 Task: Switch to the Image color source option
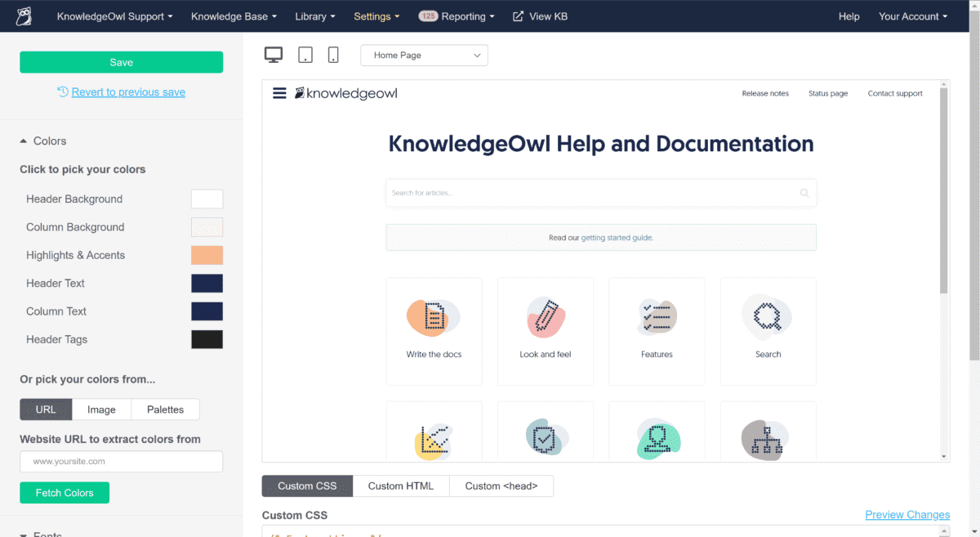[101, 409]
